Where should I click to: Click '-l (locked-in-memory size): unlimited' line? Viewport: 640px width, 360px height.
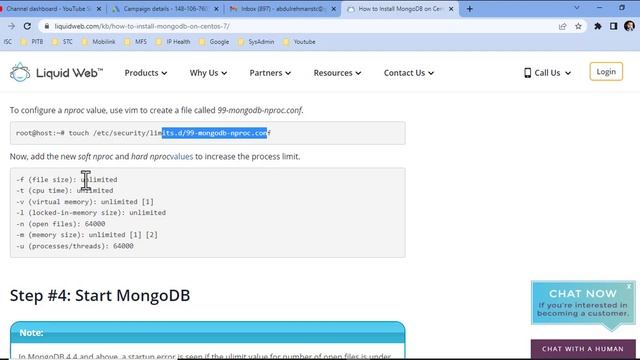point(91,213)
